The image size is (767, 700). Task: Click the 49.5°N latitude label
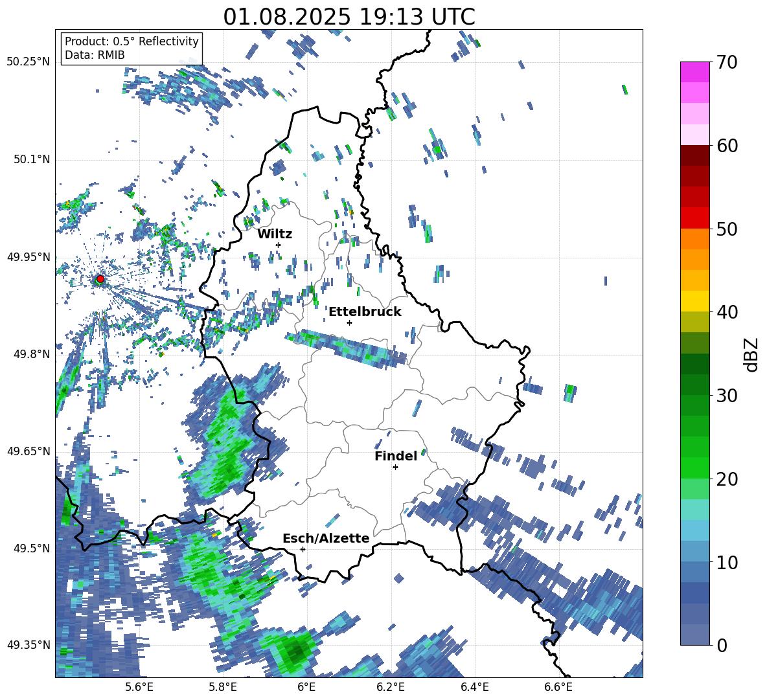(x=31, y=548)
